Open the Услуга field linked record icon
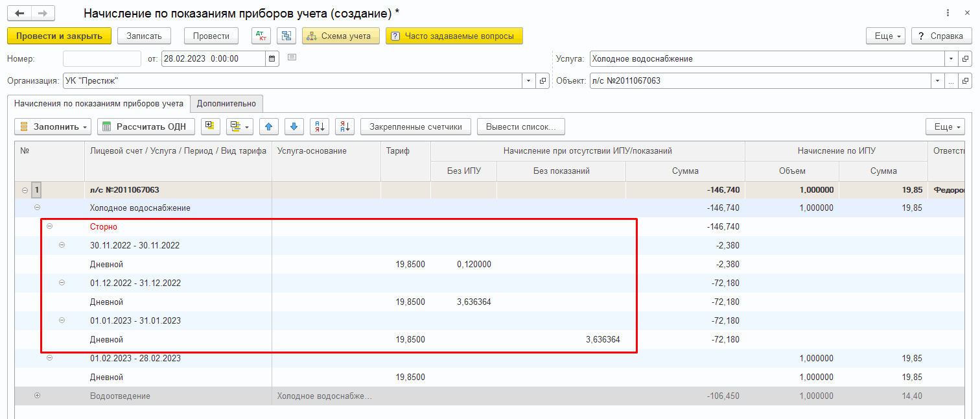 [x=966, y=58]
